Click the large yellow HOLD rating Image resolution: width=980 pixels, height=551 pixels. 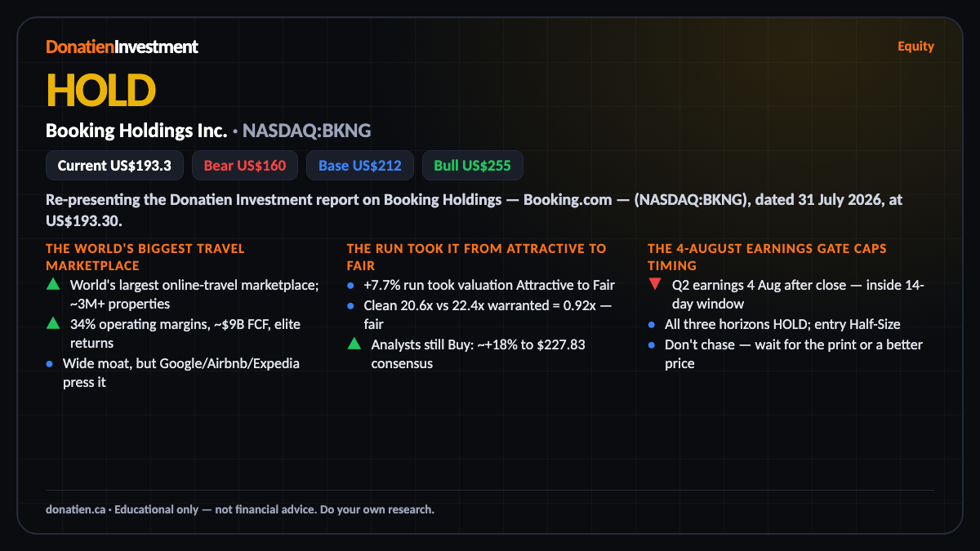tap(100, 90)
